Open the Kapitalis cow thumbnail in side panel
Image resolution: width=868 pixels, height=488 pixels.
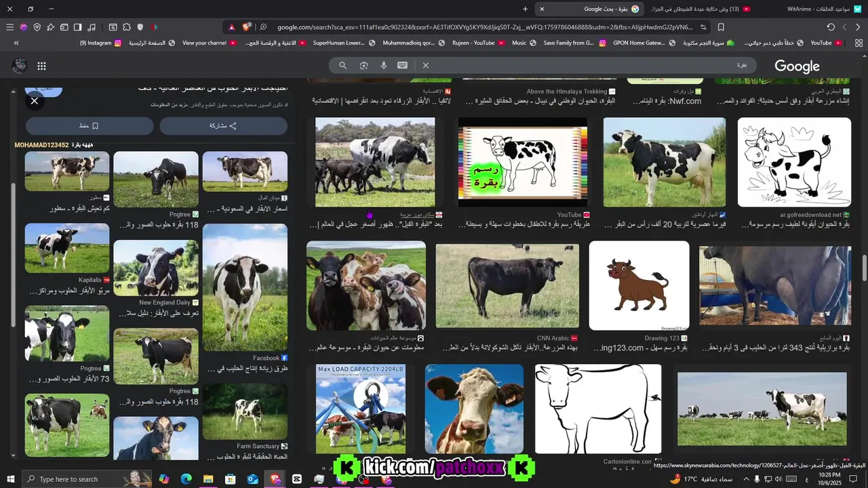[x=67, y=249]
